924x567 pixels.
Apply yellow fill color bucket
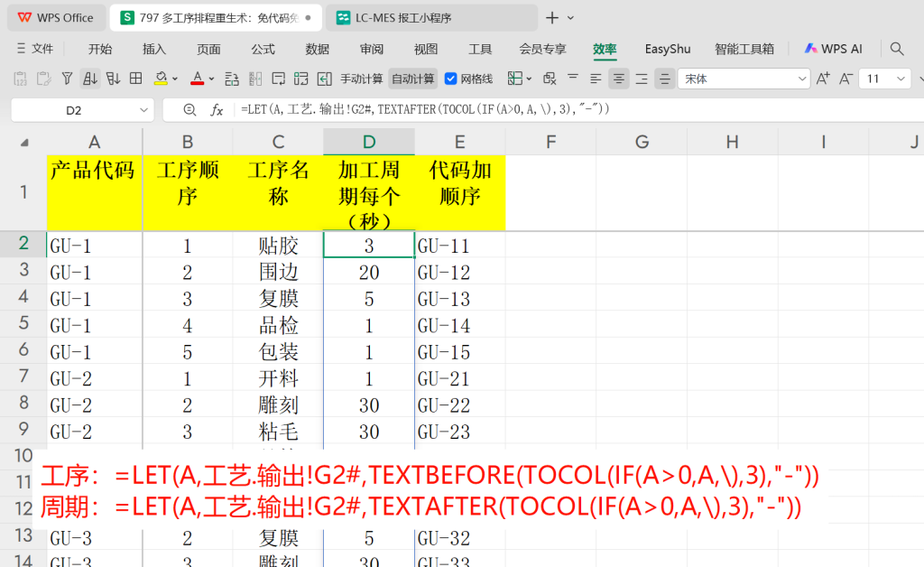click(x=161, y=79)
